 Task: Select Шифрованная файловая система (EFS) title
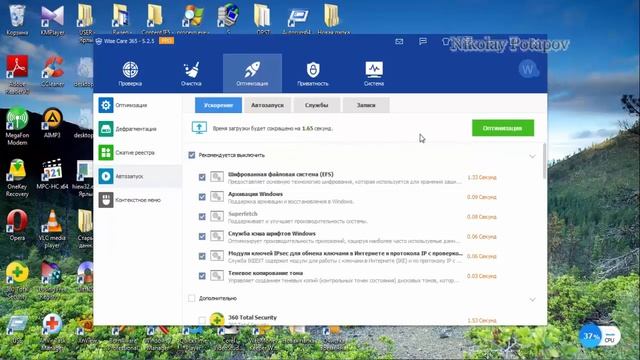(280, 174)
